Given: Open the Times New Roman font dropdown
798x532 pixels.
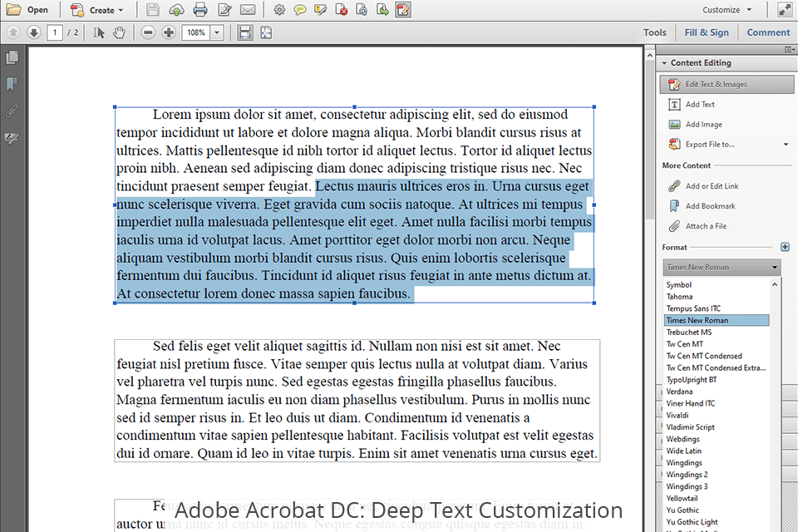Looking at the screenshot, I should click(722, 268).
